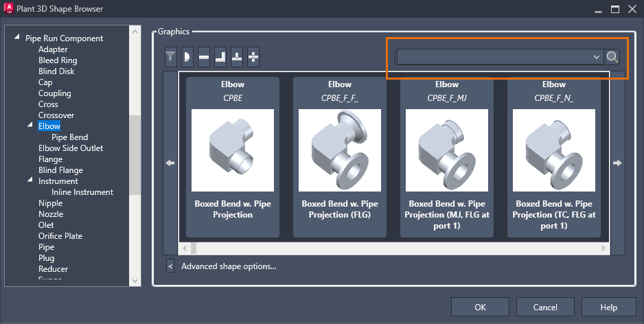
Task: Select Cross in the component tree
Action: pyautogui.click(x=48, y=104)
